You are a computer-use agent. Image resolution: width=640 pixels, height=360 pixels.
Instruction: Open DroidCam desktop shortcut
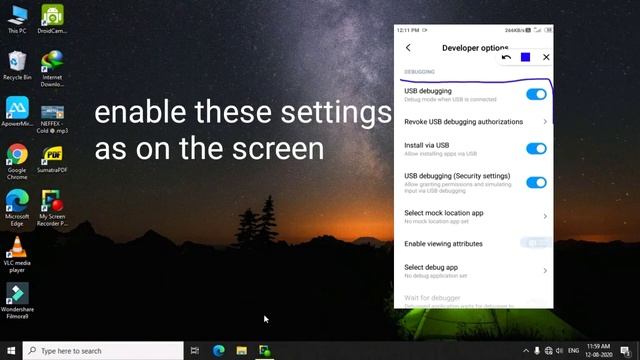[x=52, y=19]
